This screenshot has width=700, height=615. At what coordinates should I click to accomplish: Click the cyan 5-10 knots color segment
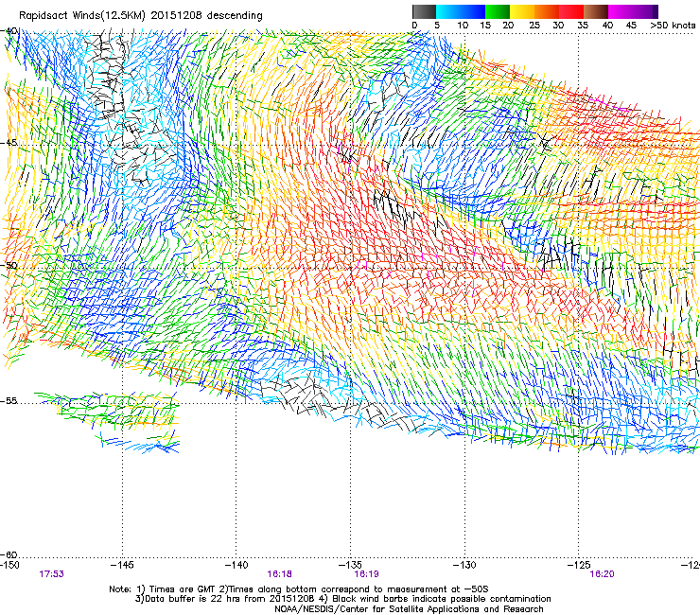point(448,11)
